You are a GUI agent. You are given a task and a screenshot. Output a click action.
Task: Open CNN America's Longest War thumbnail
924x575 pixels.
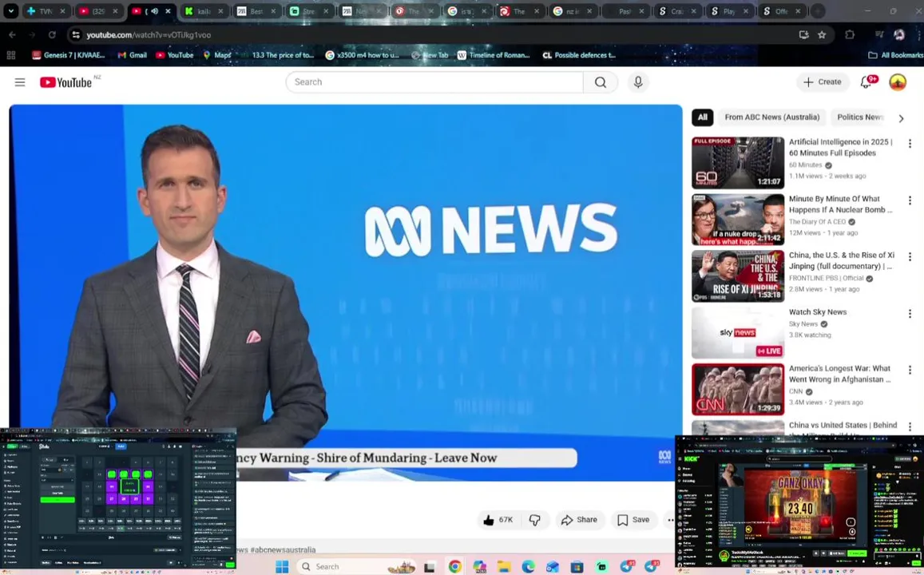(738, 389)
